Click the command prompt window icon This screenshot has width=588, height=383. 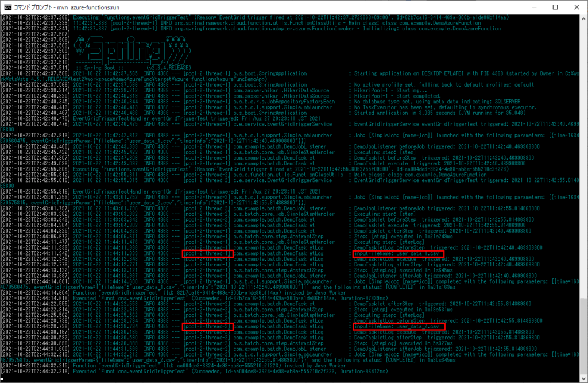pyautogui.click(x=6, y=7)
